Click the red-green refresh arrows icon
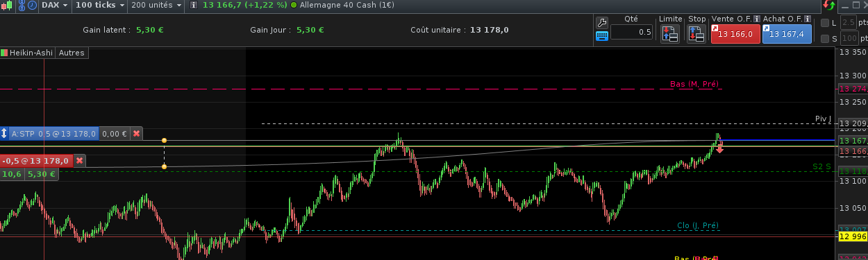This screenshot has height=260, width=868. (x=828, y=5)
